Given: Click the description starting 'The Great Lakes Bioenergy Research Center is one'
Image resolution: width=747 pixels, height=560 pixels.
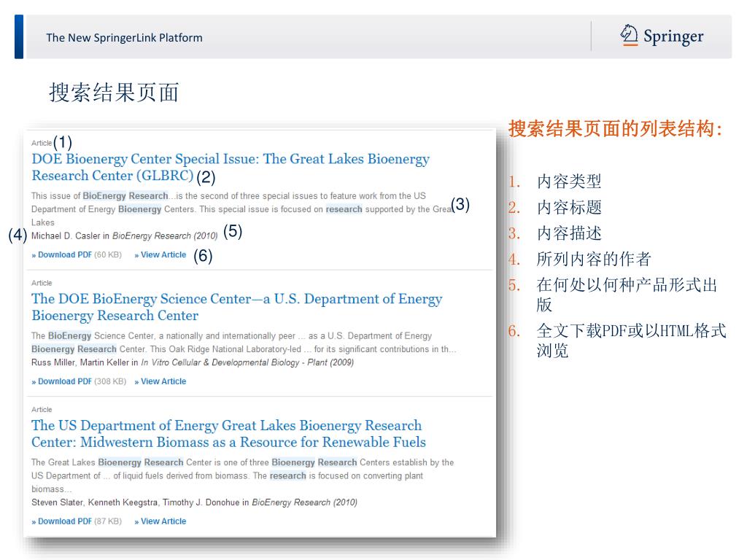Looking at the screenshot, I should (242, 475).
